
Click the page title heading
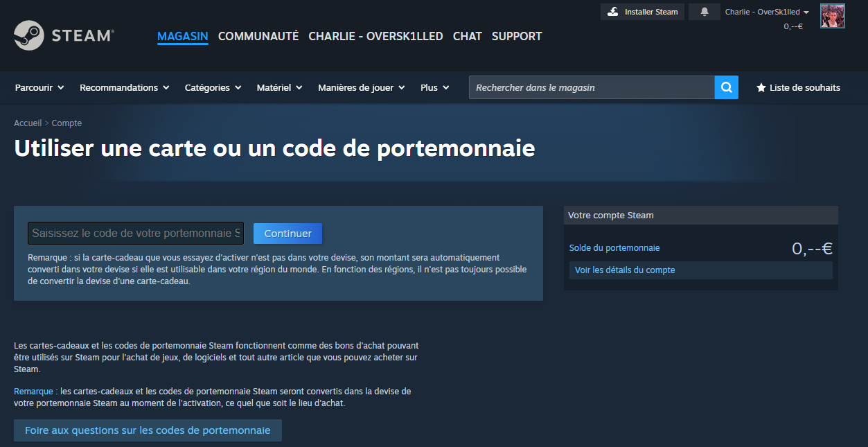pyautogui.click(x=274, y=148)
